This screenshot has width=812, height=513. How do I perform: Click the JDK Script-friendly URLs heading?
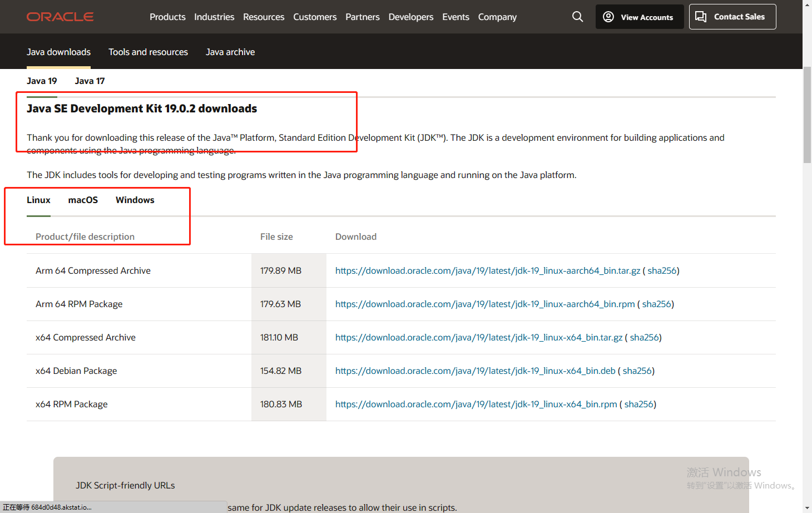tap(125, 485)
